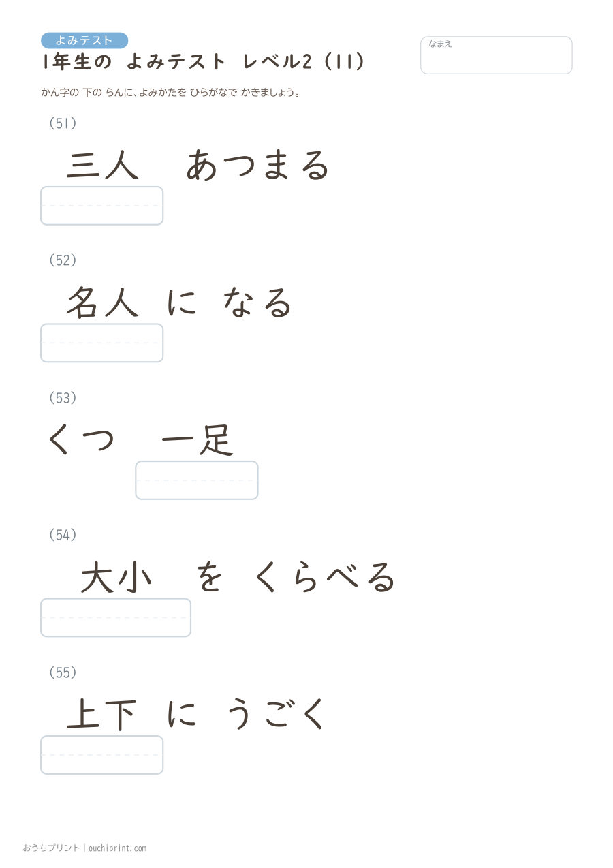This screenshot has height=868, width=613.
Task: Click the なまえ name input box
Action: tap(496, 55)
